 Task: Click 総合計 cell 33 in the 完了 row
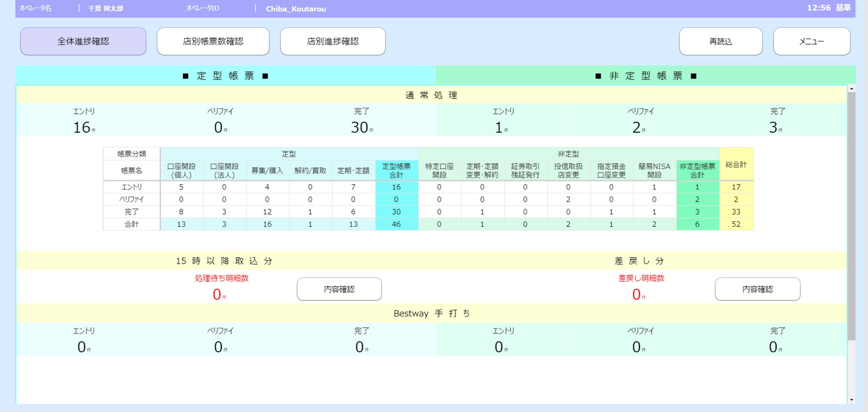point(737,211)
